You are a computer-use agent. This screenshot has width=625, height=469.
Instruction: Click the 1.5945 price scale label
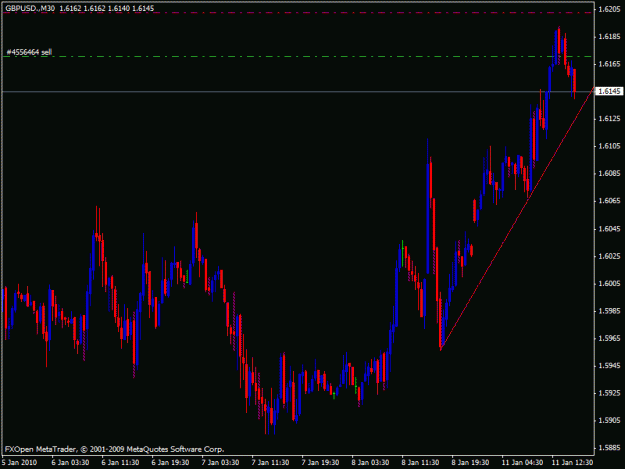click(609, 366)
